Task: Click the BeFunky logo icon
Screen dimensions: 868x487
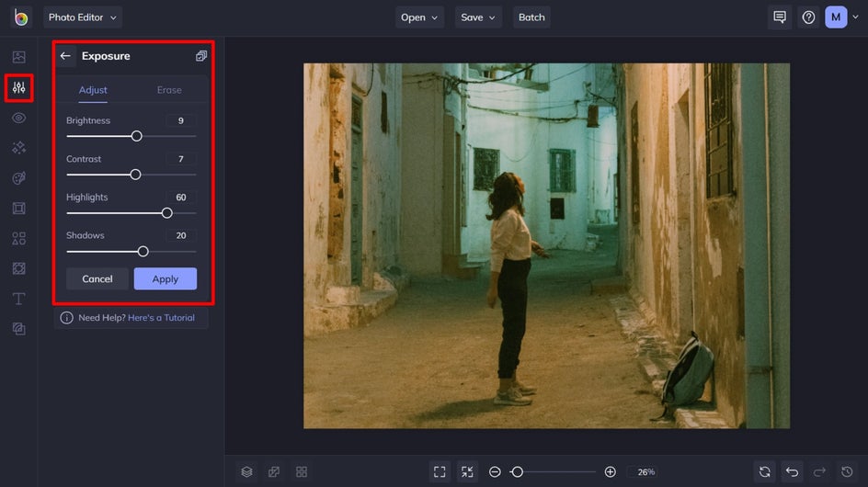Action: click(21, 17)
